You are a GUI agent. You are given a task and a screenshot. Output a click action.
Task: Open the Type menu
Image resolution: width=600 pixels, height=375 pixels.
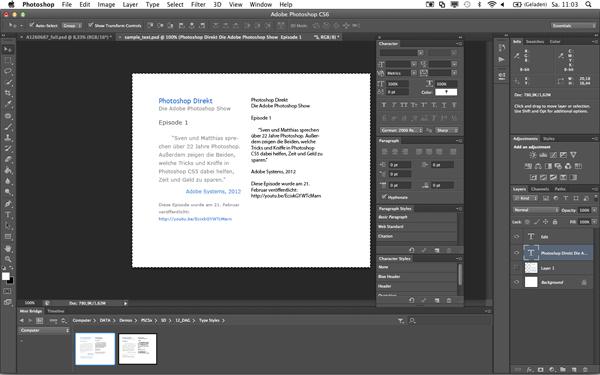tap(152, 5)
